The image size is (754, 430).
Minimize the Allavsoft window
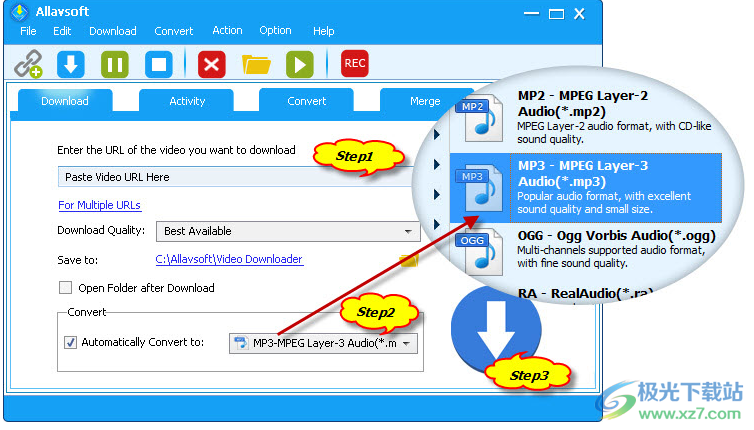pos(531,13)
